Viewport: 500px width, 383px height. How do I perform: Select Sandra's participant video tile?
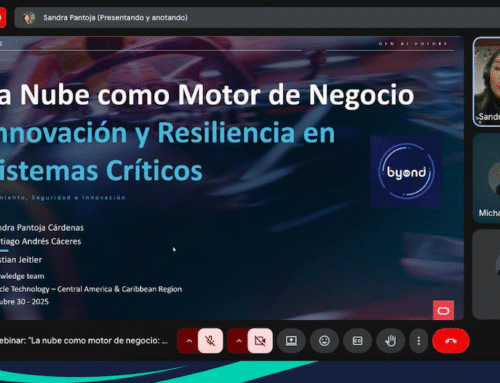[x=487, y=82]
